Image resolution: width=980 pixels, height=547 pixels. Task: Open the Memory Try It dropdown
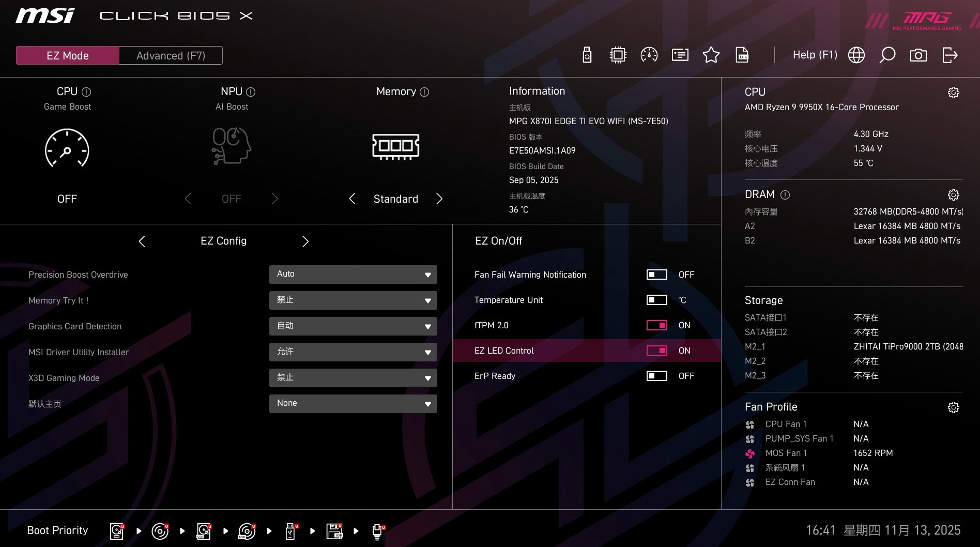point(353,300)
